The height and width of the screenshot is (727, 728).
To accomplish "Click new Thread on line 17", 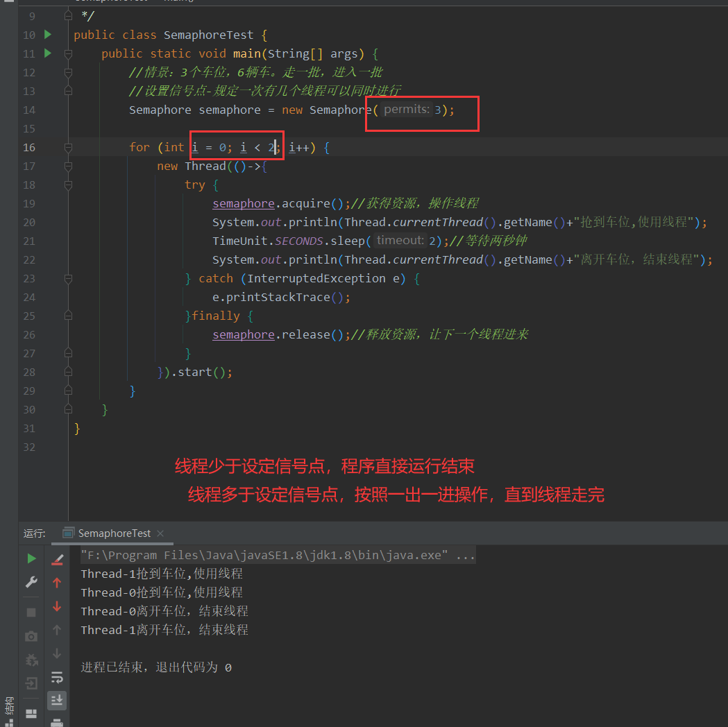I will tap(192, 166).
